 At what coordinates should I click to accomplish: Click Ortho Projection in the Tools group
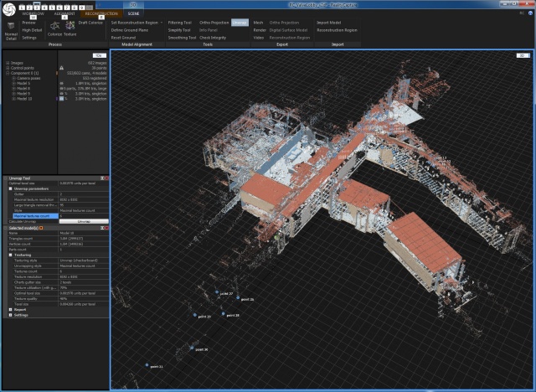point(214,23)
